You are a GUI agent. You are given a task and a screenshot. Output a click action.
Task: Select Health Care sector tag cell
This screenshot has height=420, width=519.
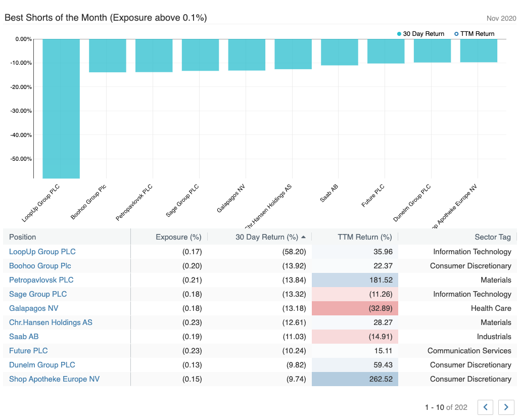457,308
